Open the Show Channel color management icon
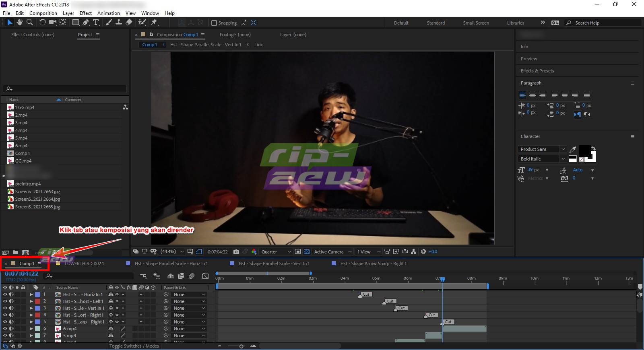644x350 pixels. 254,252
